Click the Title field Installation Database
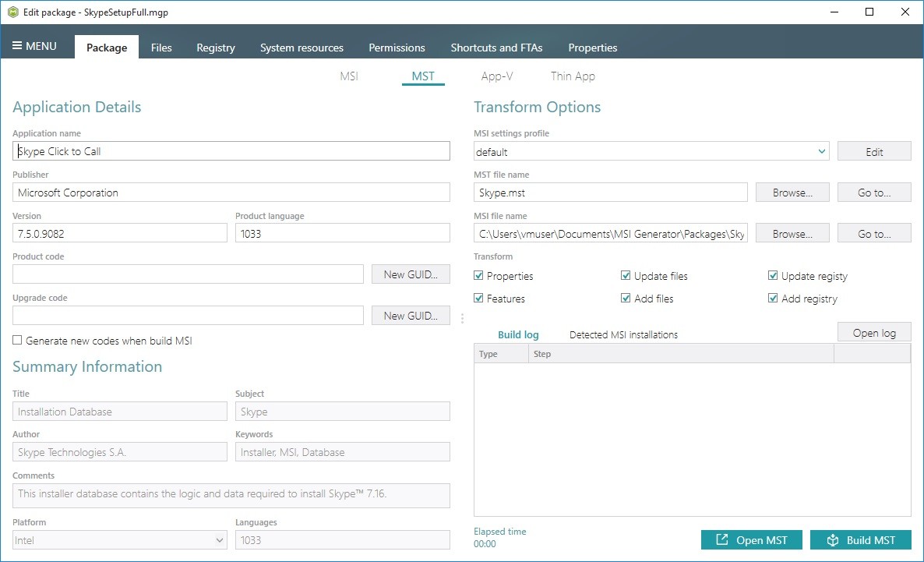 pyautogui.click(x=120, y=412)
